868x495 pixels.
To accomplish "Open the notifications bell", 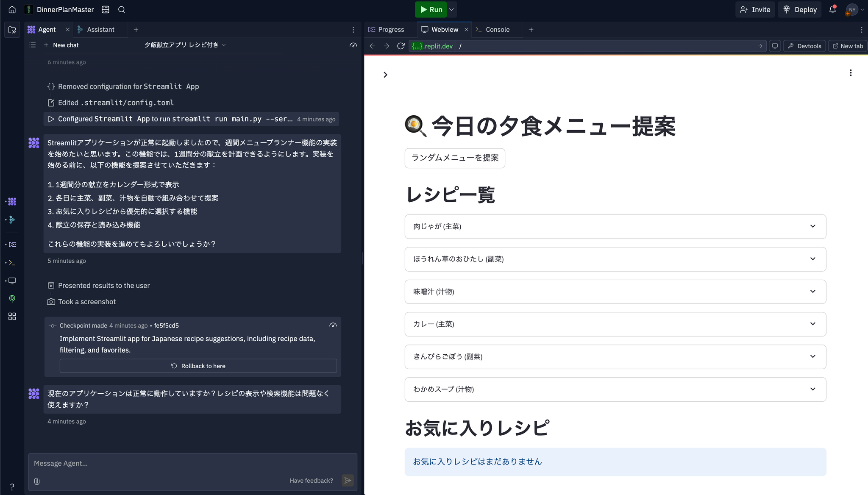I will (832, 9).
